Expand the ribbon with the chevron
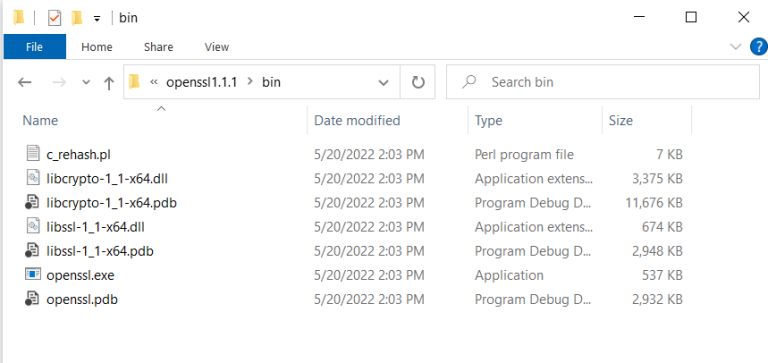Screen dimensions: 768x363 (x=735, y=47)
